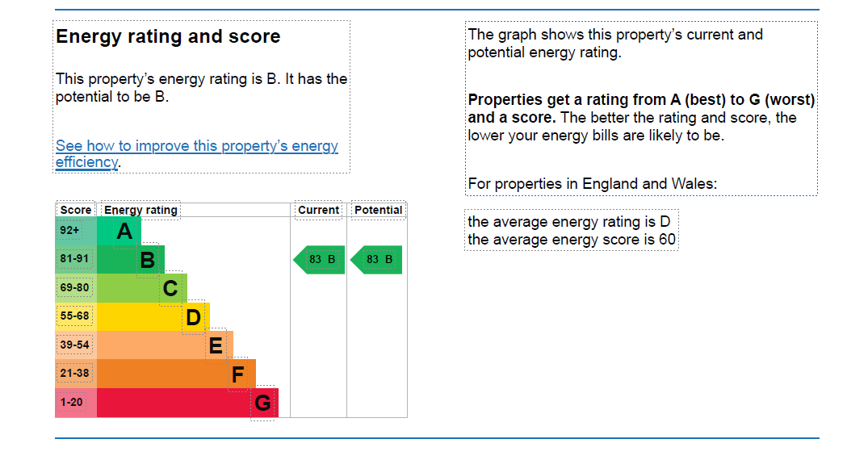Screen dimensions: 868x460
Task: Click the 1-20 score range label
Action: click(71, 402)
